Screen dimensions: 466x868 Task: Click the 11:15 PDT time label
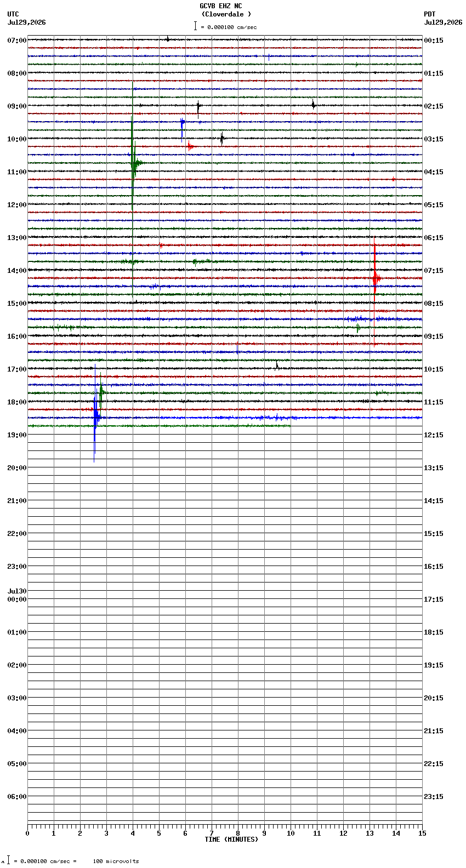pyautogui.click(x=434, y=402)
